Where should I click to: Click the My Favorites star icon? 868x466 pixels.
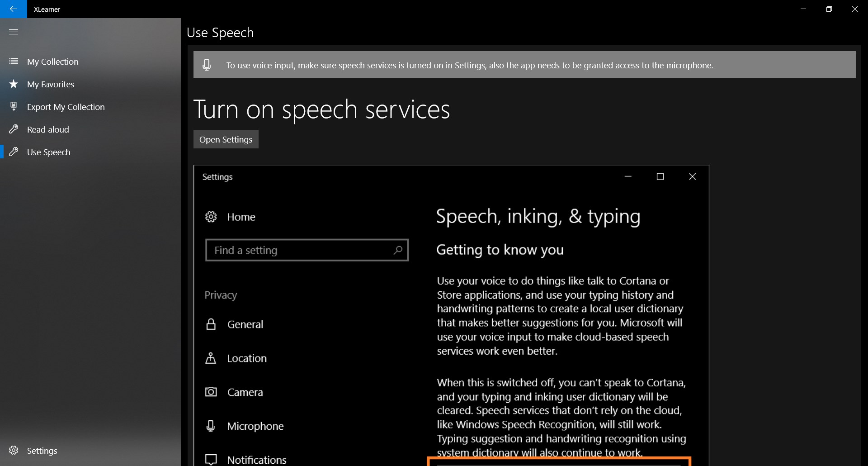(x=14, y=84)
